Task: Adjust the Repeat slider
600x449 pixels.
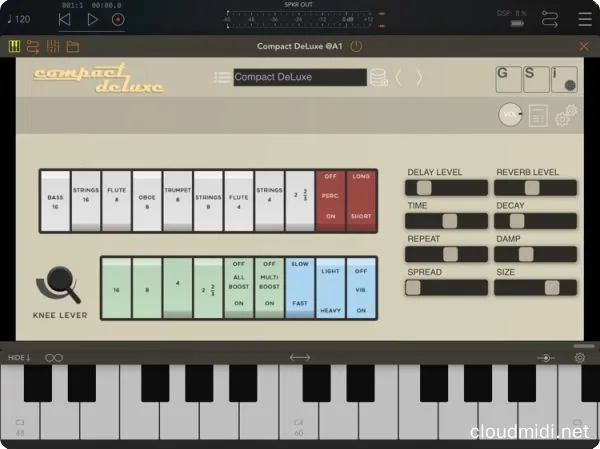Action: 446,255
